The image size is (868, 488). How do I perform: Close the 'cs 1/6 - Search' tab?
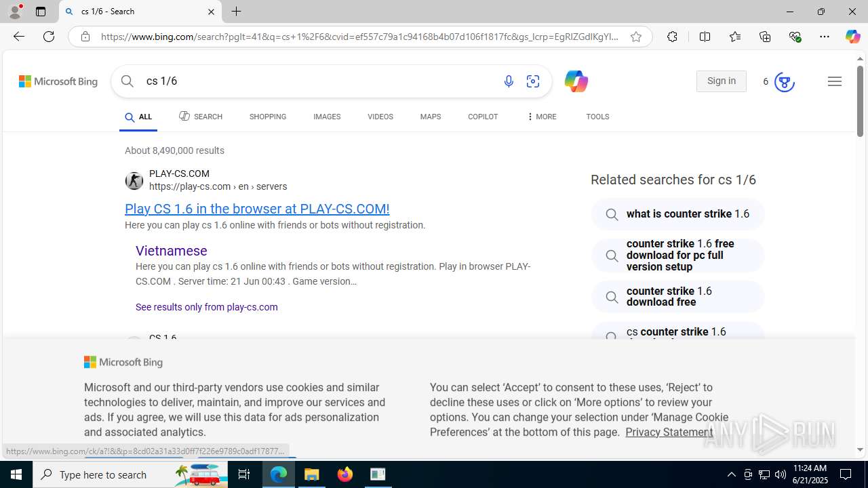pyautogui.click(x=211, y=12)
